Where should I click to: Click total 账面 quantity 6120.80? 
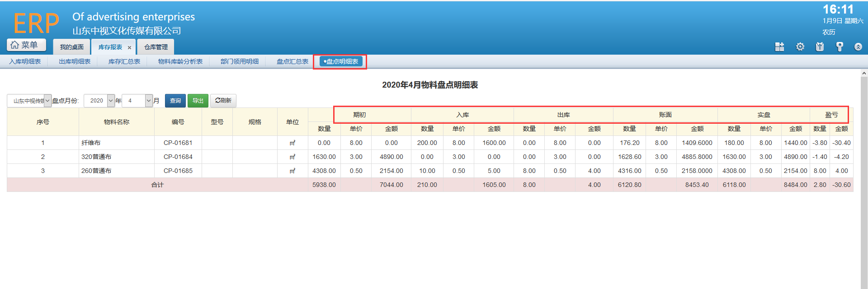630,185
